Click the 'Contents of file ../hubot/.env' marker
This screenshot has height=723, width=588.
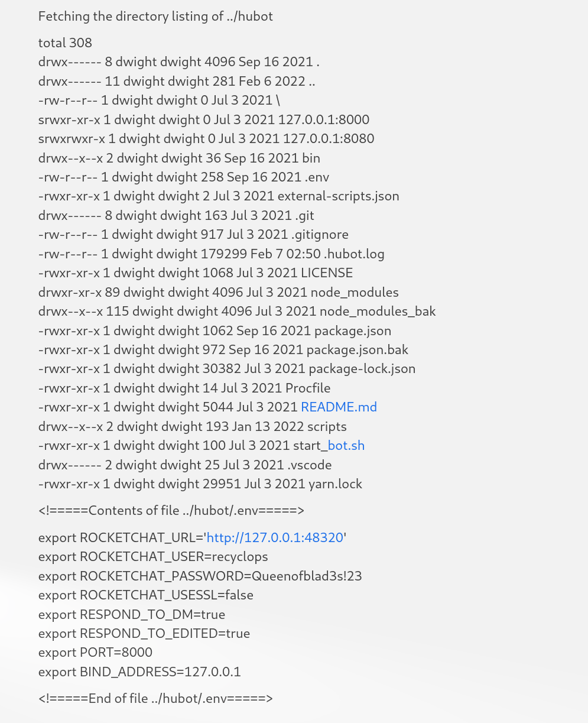[171, 510]
